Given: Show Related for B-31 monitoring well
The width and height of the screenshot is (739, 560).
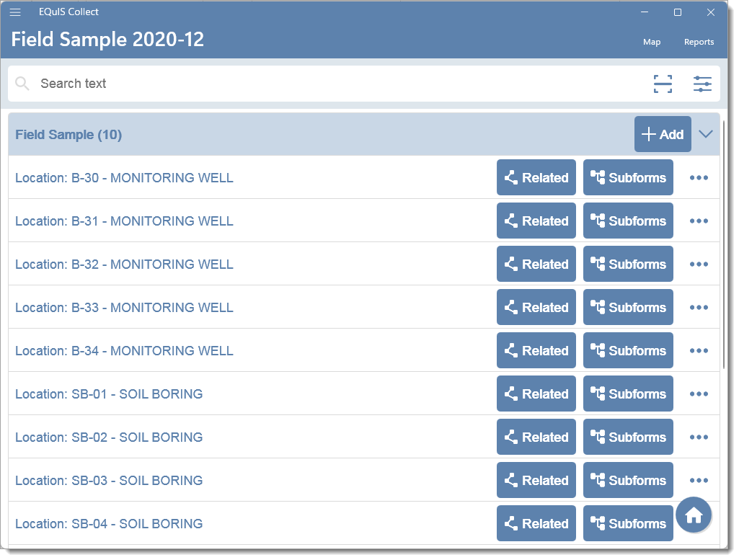Looking at the screenshot, I should tap(536, 221).
